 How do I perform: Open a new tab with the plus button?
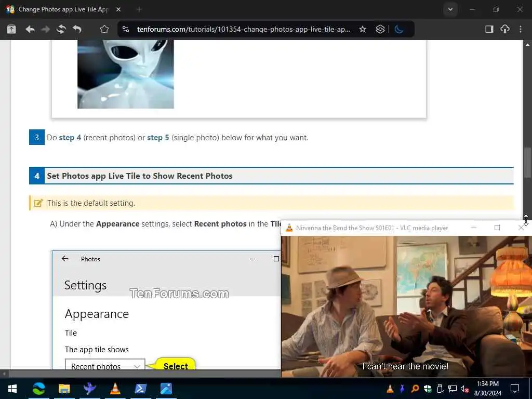coord(139,9)
